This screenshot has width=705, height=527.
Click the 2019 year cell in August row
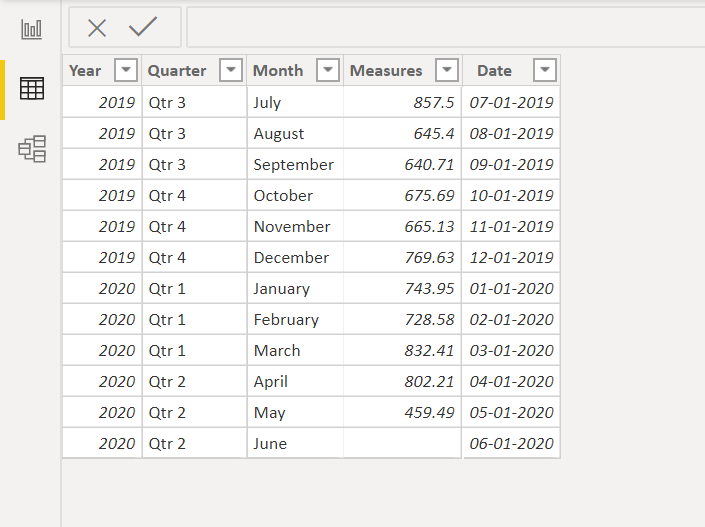pos(102,134)
